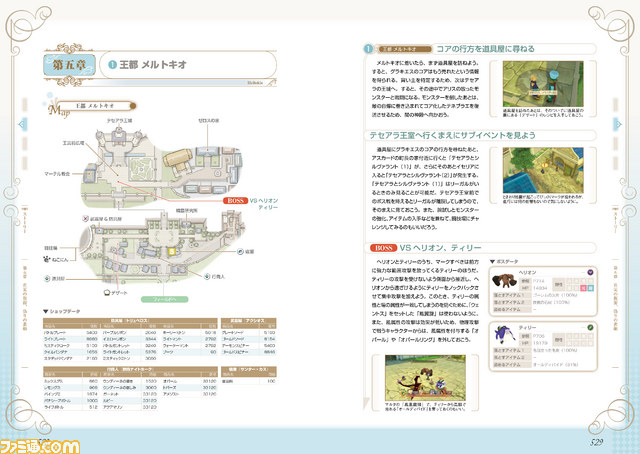Click the numbered circle beside 王都 メルトキオ title
This screenshot has width=640, height=454.
point(113,65)
